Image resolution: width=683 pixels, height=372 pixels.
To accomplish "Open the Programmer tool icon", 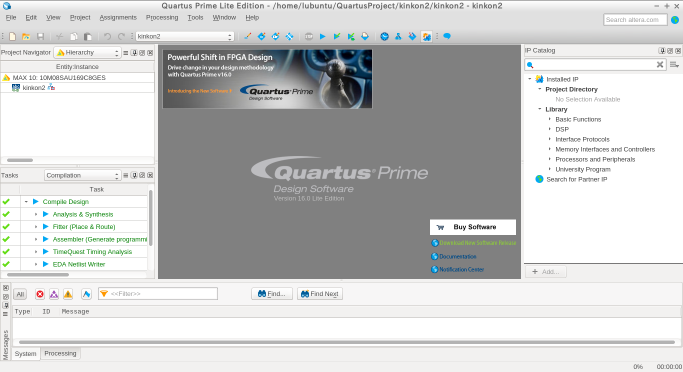I will pyautogui.click(x=412, y=37).
